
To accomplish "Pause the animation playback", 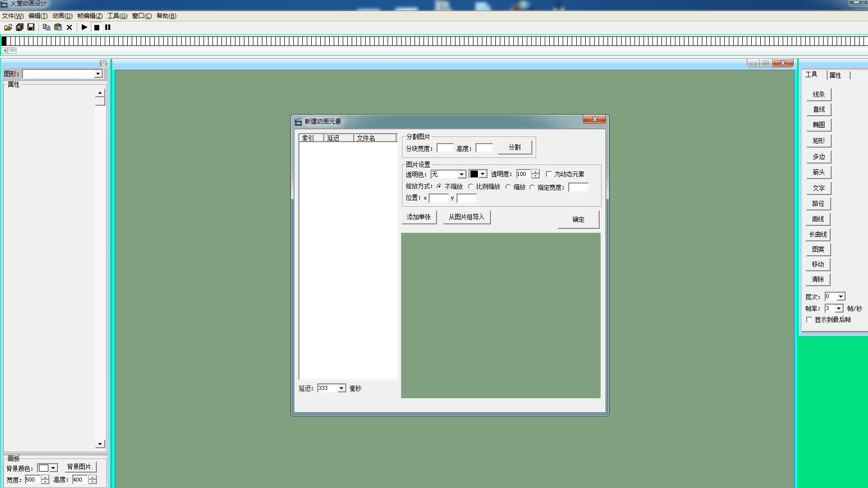I will coord(108,27).
